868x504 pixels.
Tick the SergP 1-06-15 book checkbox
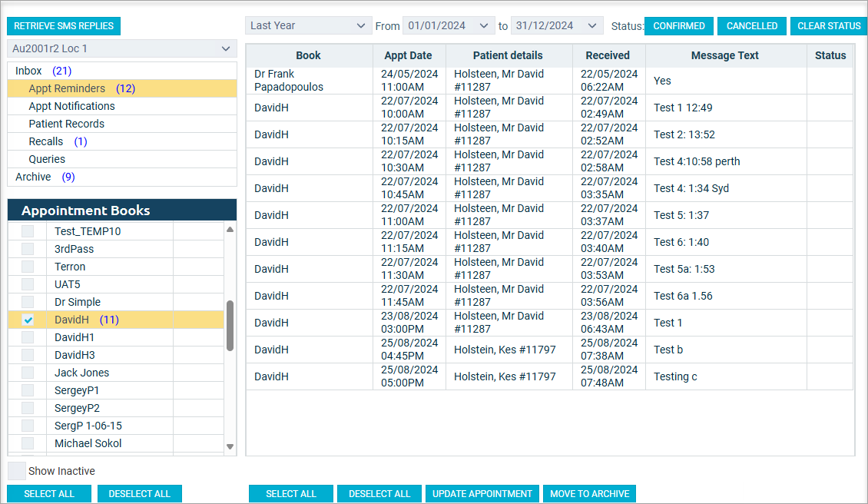coord(28,426)
